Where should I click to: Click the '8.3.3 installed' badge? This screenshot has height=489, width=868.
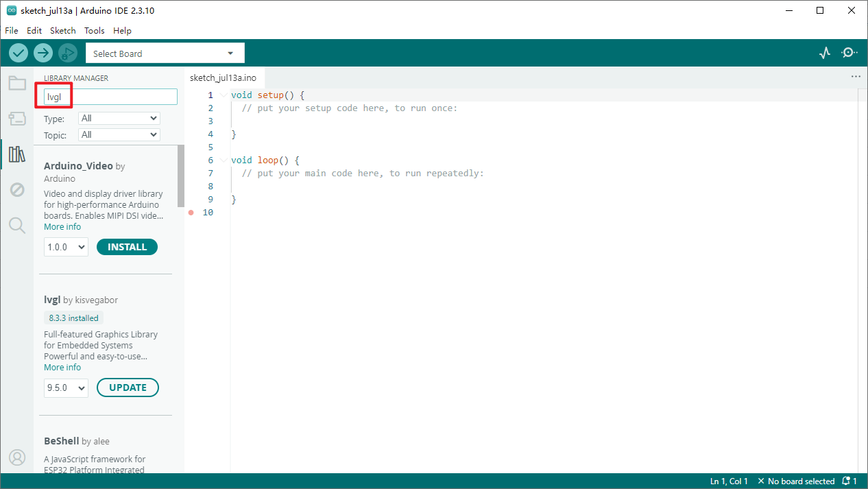[x=73, y=318]
